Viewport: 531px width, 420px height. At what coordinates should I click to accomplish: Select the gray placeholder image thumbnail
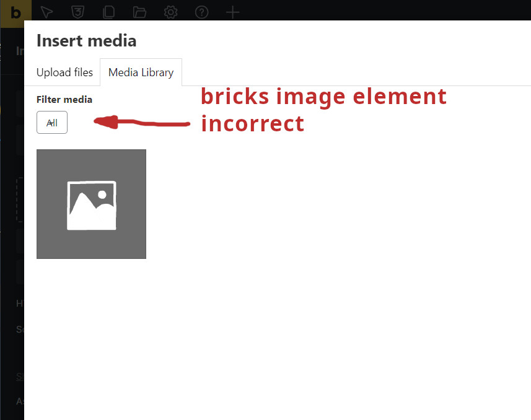(x=92, y=204)
